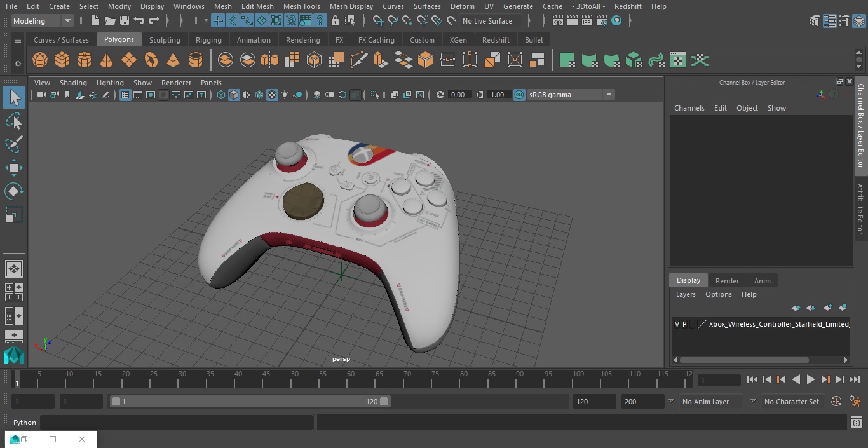
Task: Activate the Paint selection tool
Action: click(14, 144)
